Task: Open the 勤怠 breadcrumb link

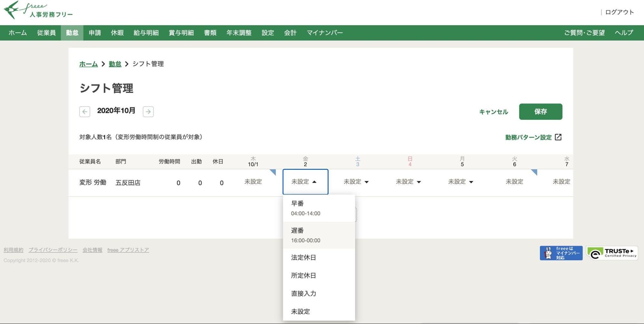Action: point(115,64)
